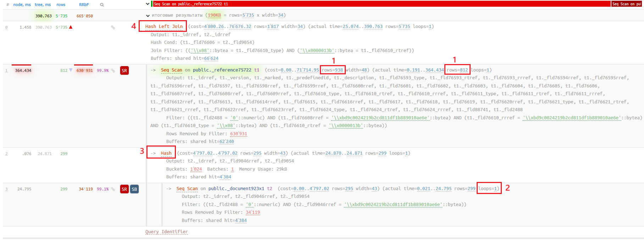Screen dimensions: 644x240
Task: Click the red up-triangle beside 5'735 rows
Action: pos(71,27)
